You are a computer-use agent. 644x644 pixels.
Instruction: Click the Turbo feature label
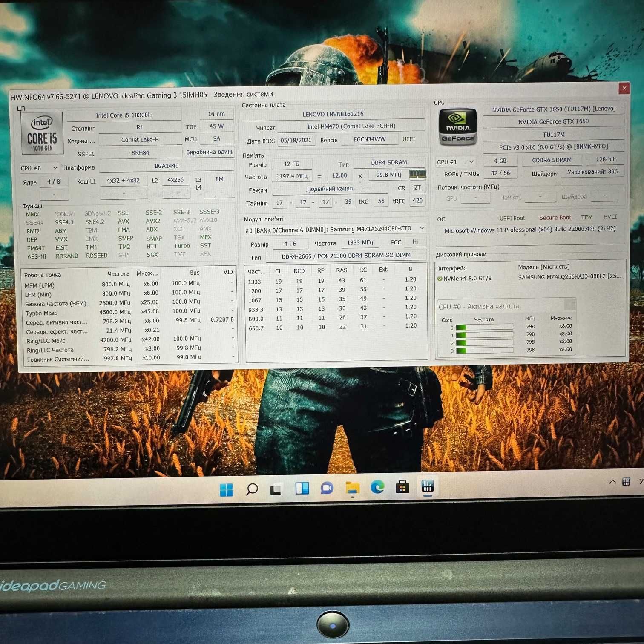(182, 246)
